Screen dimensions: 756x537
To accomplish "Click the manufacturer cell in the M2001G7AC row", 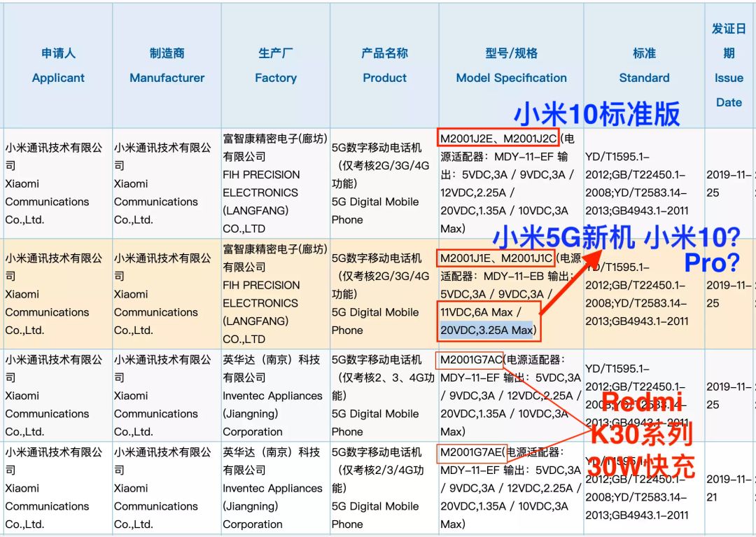I will (x=167, y=396).
